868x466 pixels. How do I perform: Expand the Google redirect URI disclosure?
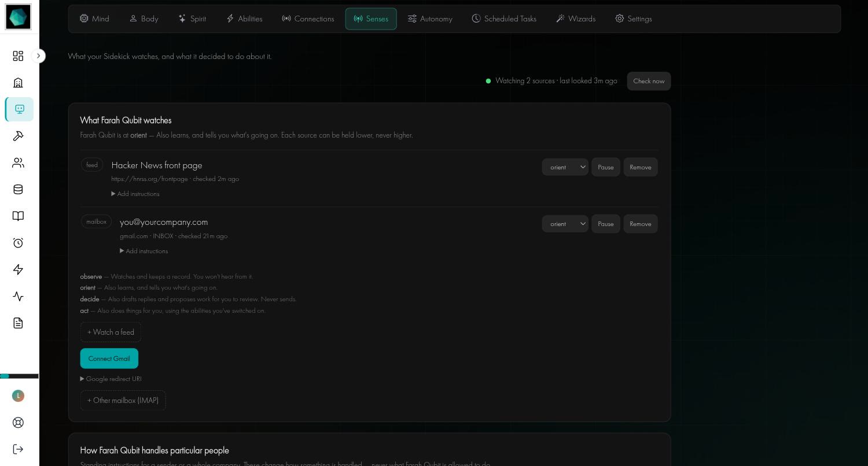(x=111, y=379)
